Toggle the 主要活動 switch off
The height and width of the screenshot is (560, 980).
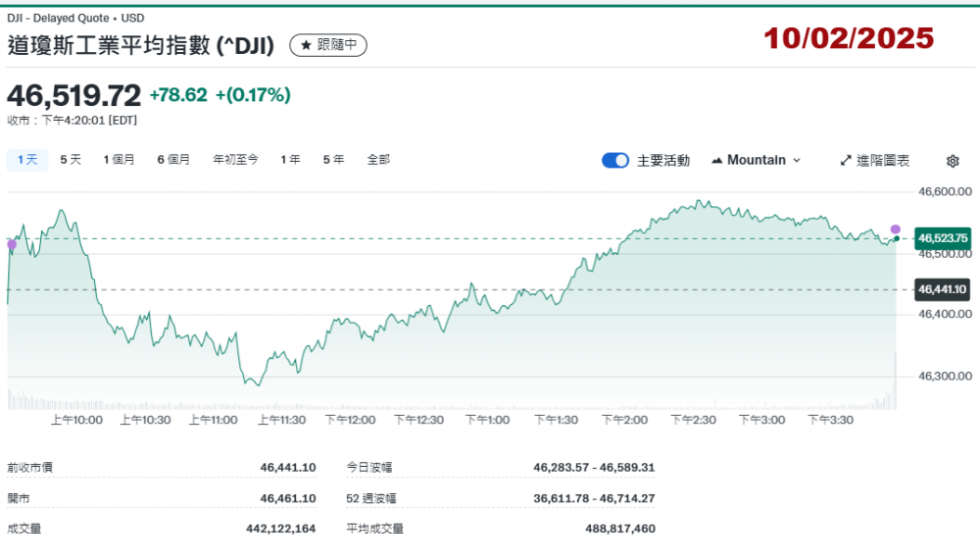click(x=615, y=160)
